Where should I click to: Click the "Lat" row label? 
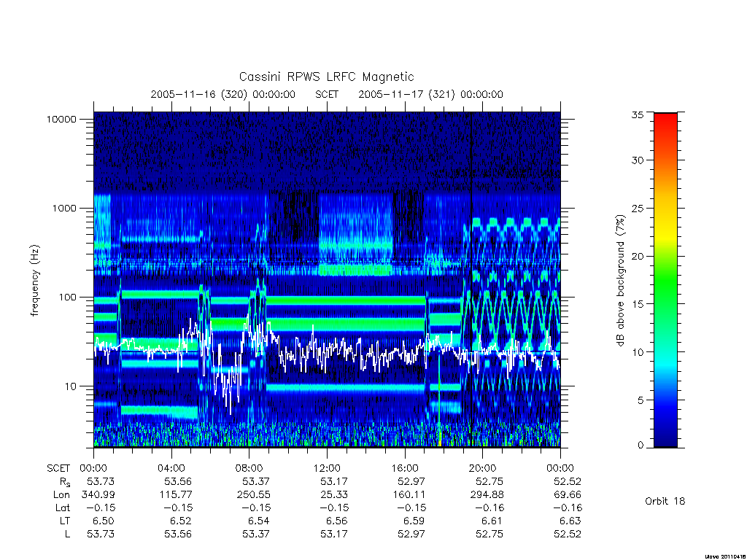[63, 508]
